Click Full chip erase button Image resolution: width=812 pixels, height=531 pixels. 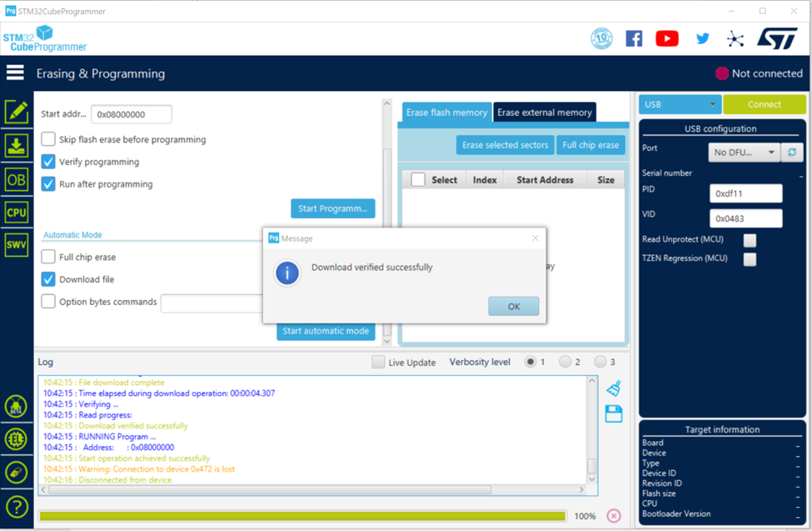coord(590,145)
